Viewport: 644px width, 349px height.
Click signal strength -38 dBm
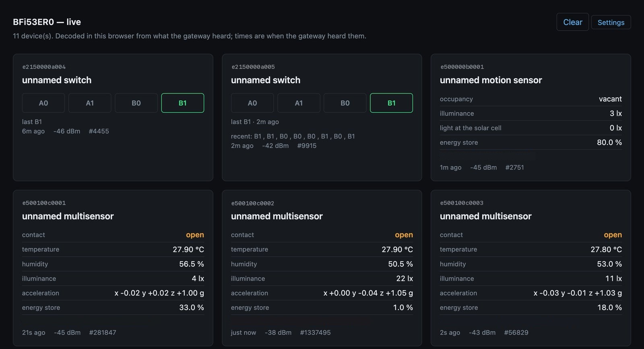coord(278,332)
